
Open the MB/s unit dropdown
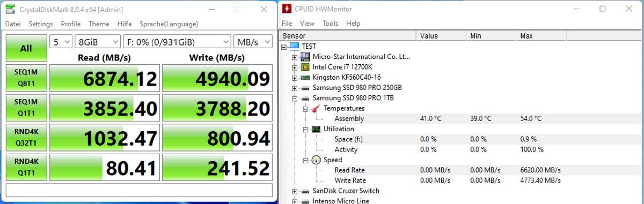pyautogui.click(x=253, y=42)
